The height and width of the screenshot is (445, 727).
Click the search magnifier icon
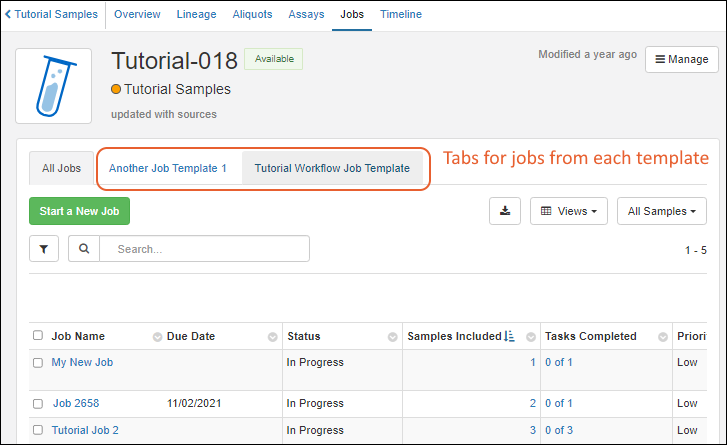pos(84,249)
